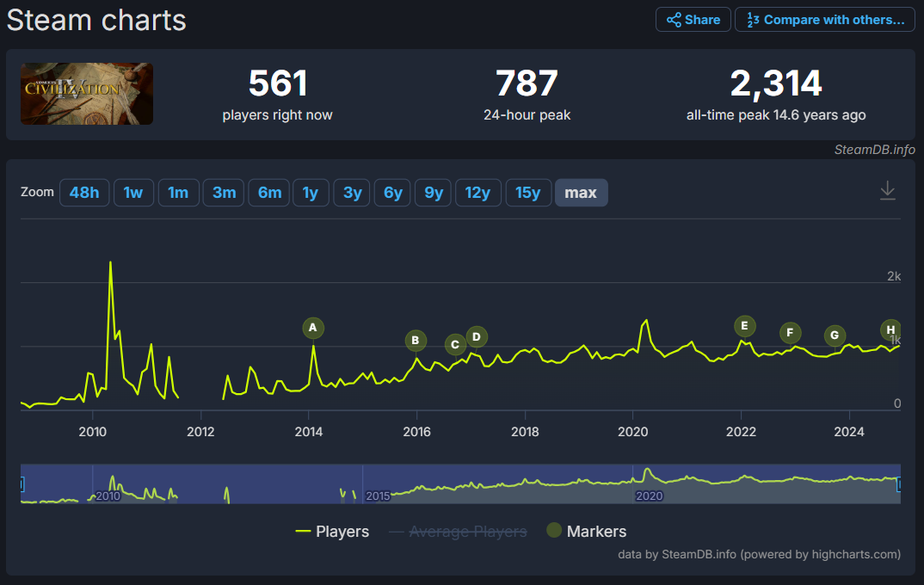This screenshot has width=924, height=585.
Task: Set zoom to 3y
Action: (x=352, y=193)
